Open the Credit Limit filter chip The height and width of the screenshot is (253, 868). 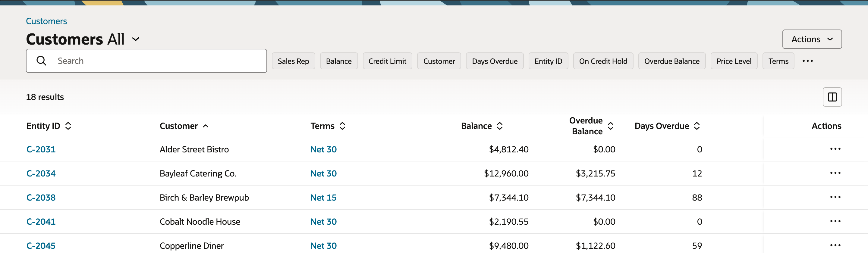387,61
